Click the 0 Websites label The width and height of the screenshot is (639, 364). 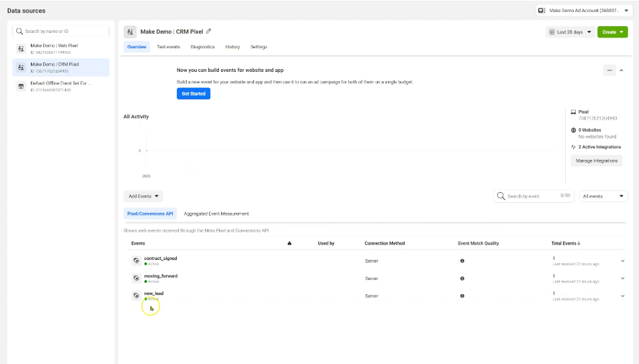tap(590, 130)
